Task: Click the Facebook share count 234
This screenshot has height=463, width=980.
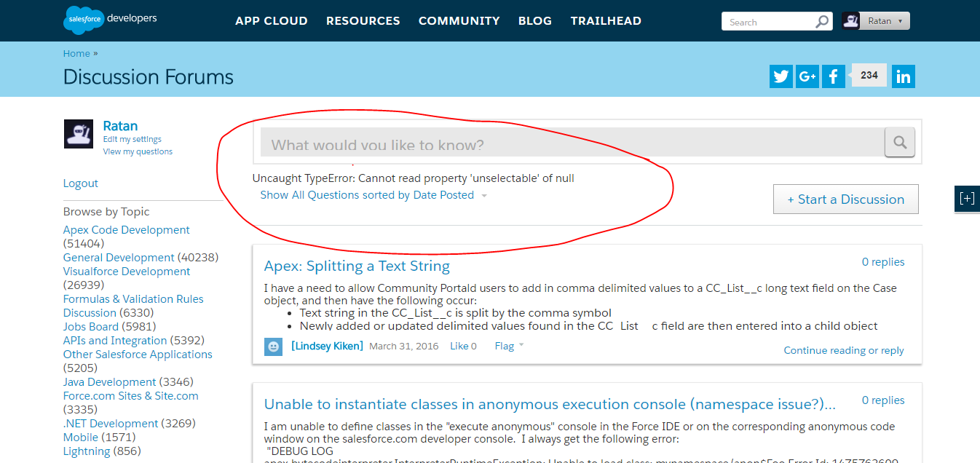Action: (869, 76)
